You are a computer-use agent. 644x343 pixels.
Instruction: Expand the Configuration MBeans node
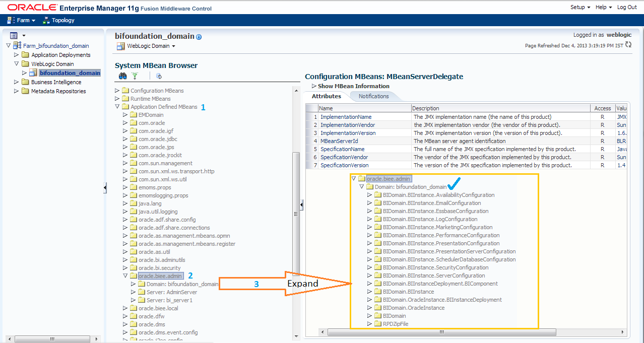click(x=117, y=91)
